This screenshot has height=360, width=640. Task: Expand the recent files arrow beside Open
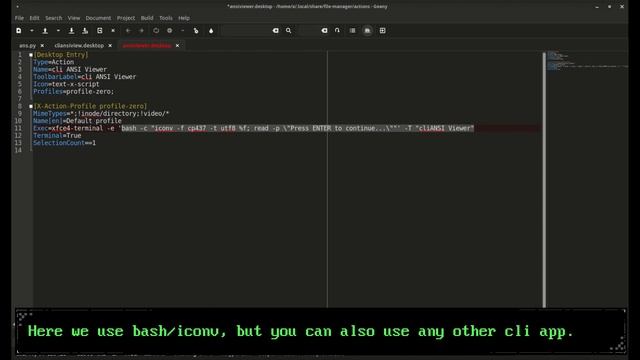(58, 31)
